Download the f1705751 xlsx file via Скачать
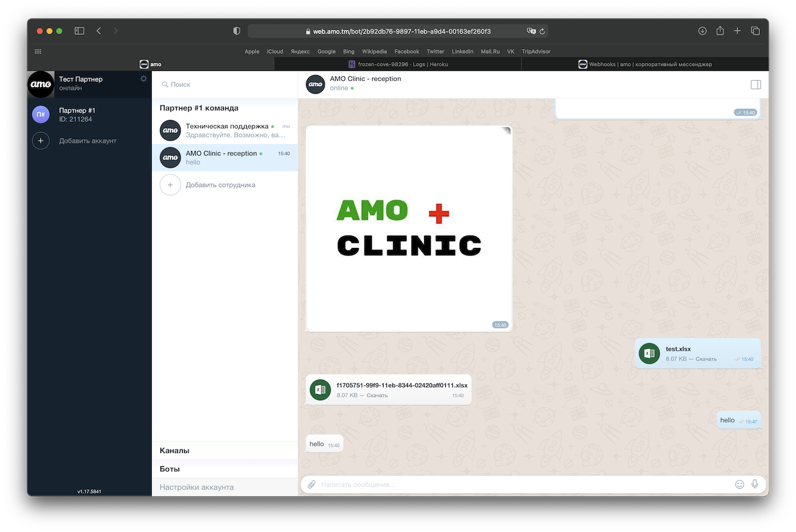This screenshot has height=532, width=796. pos(377,395)
